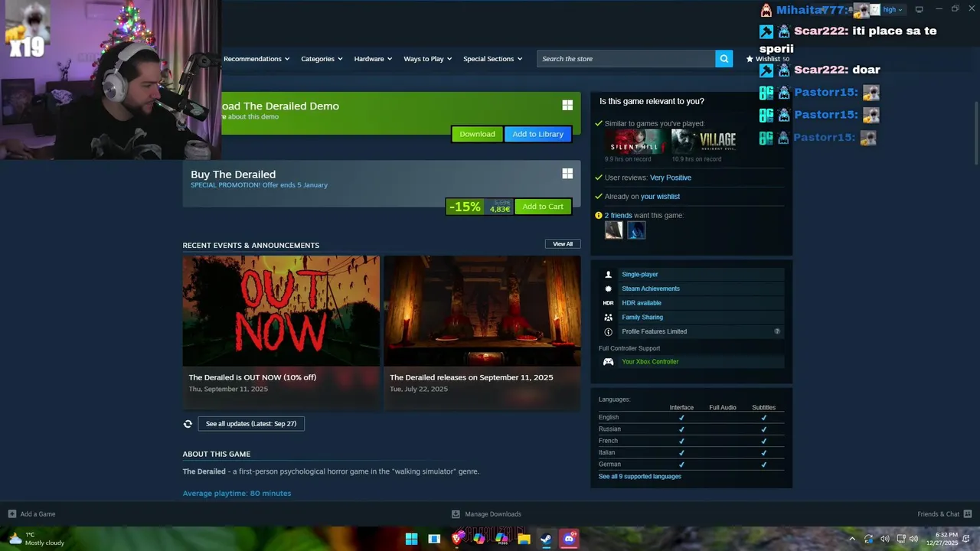Click 'The Derailed releases on September 11, 2025' title

click(471, 377)
